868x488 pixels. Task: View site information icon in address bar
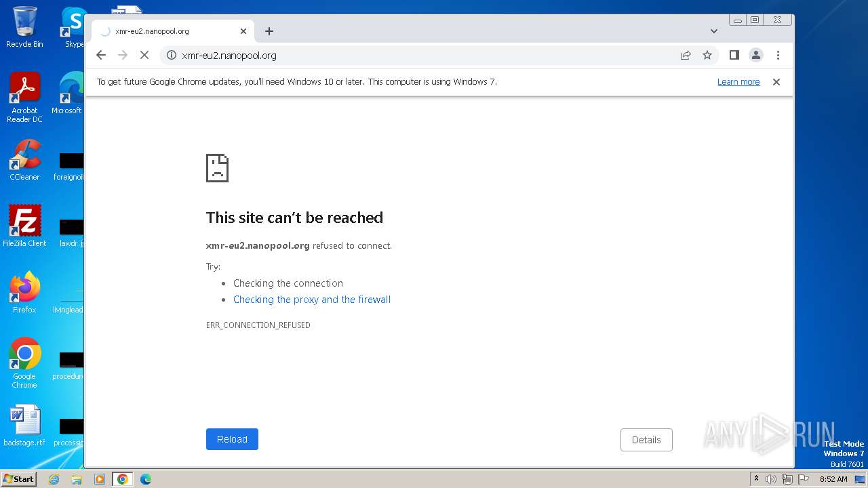pyautogui.click(x=172, y=56)
